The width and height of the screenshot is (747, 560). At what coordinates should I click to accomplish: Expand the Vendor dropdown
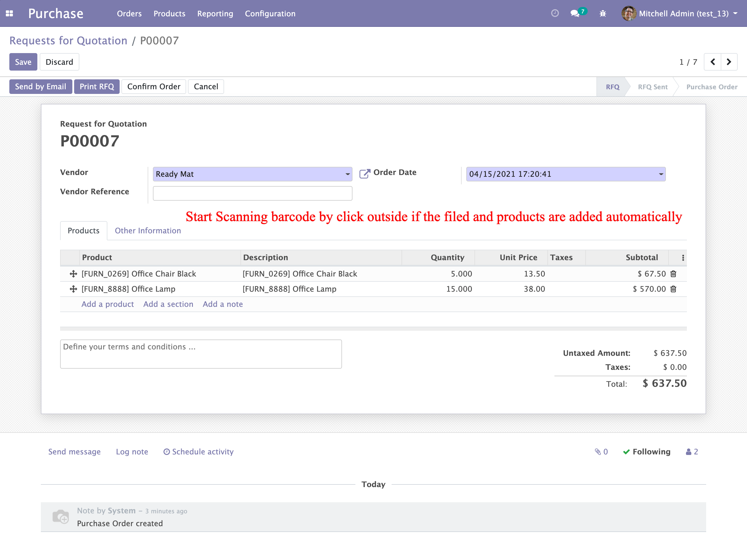coord(347,174)
